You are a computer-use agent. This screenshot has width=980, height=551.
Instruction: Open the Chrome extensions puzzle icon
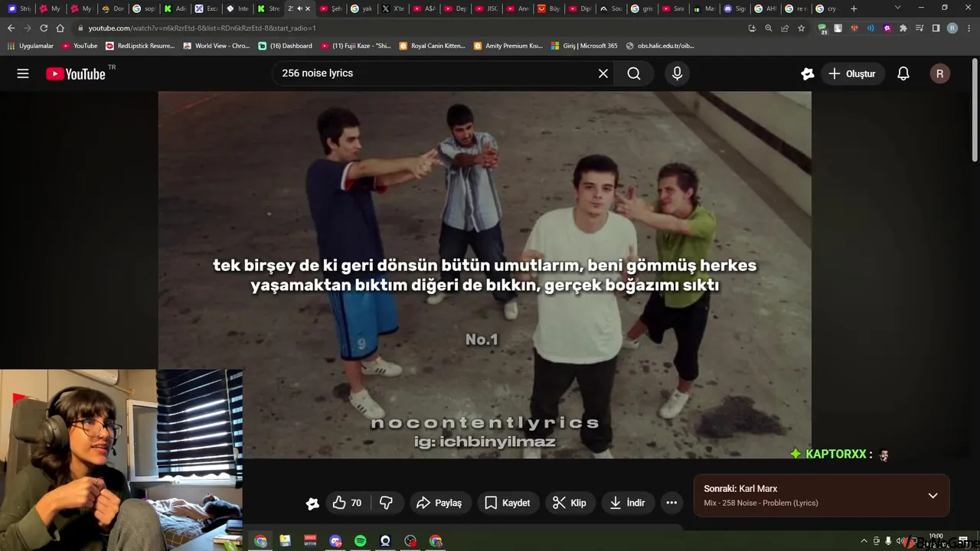pos(903,28)
